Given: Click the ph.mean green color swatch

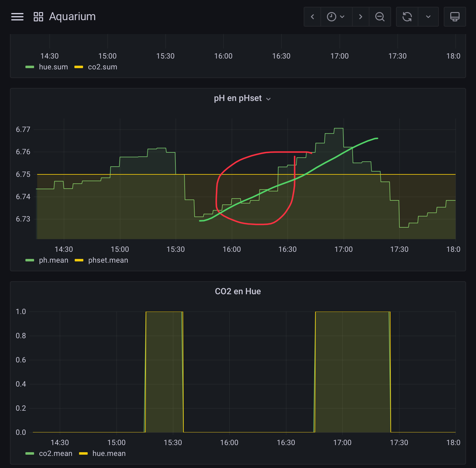Looking at the screenshot, I should pos(30,260).
